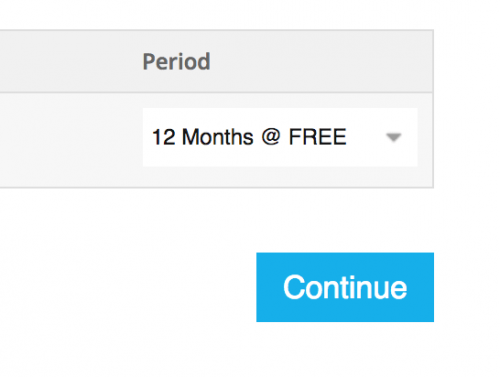Proceed by clicking Continue
The height and width of the screenshot is (377, 500).
pos(345,287)
